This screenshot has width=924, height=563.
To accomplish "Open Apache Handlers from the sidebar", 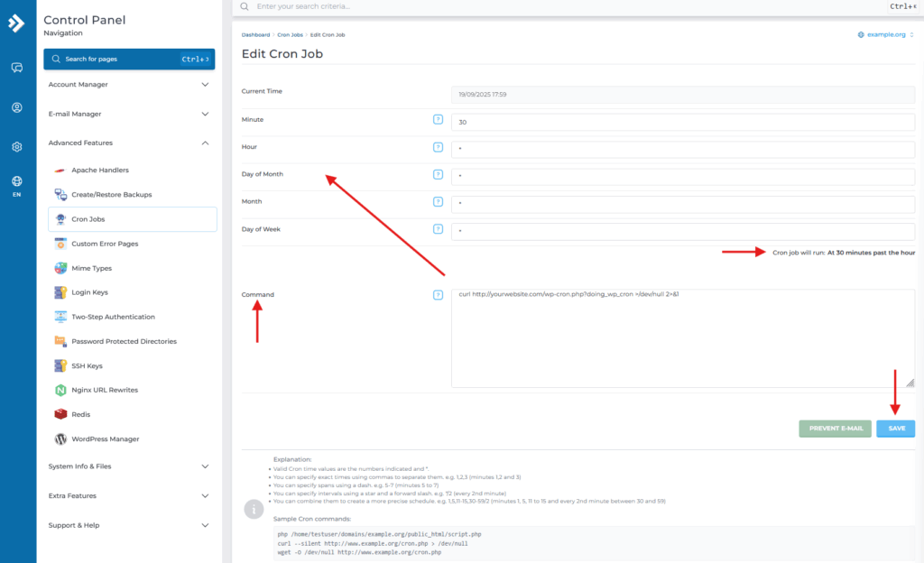I will [57, 168].
